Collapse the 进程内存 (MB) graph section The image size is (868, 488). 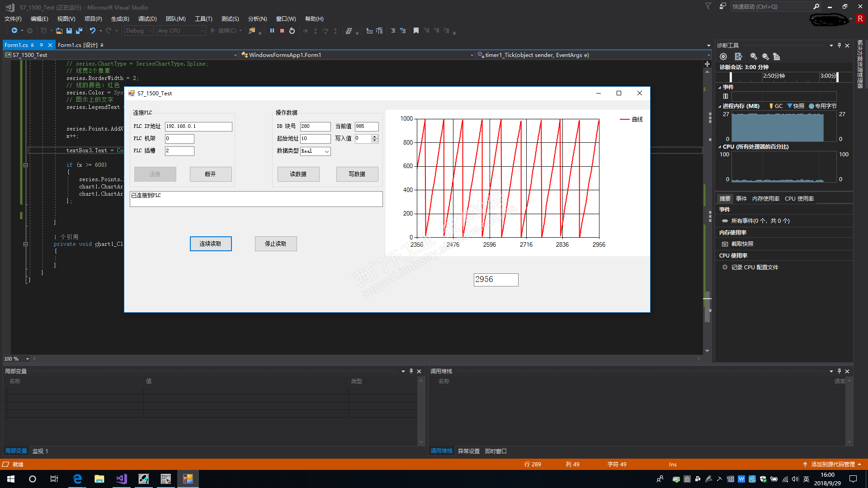[720, 106]
